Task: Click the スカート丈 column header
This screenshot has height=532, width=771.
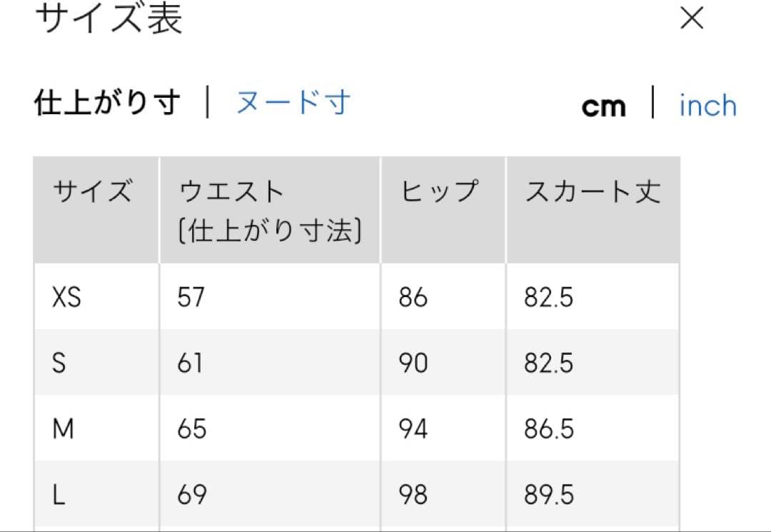Action: pos(593,193)
